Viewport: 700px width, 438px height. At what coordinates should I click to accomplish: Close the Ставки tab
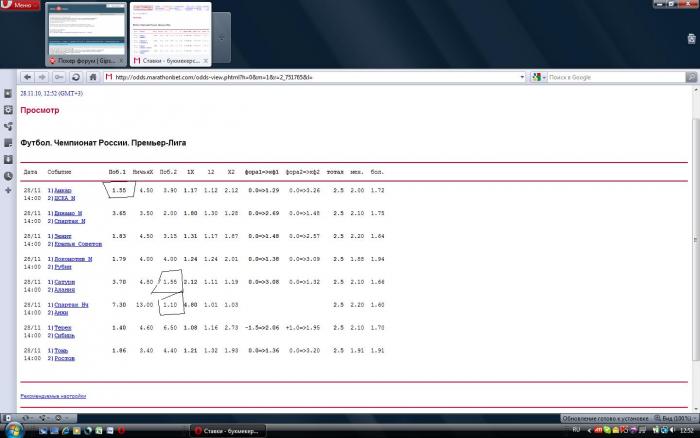[205, 61]
